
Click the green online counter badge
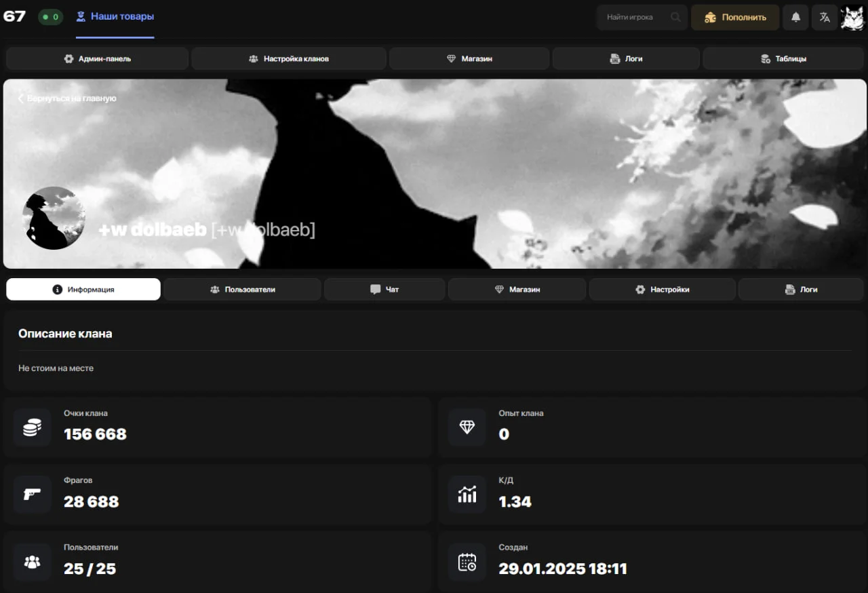(51, 17)
